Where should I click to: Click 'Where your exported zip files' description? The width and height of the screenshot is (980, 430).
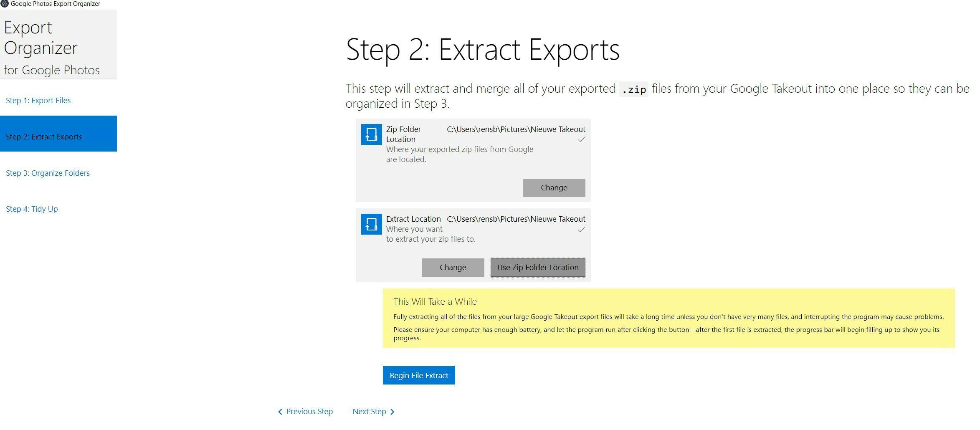460,154
